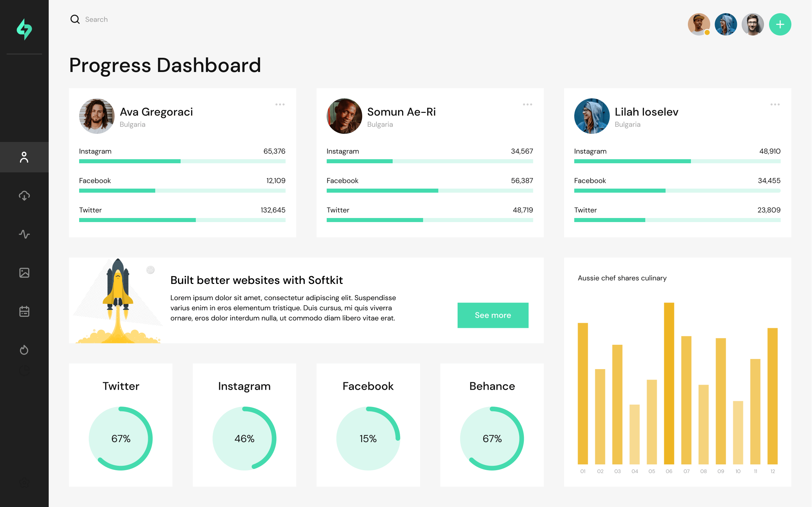Open Lilah Ioselev's name link
Screen dimensions: 812x507
click(x=646, y=112)
